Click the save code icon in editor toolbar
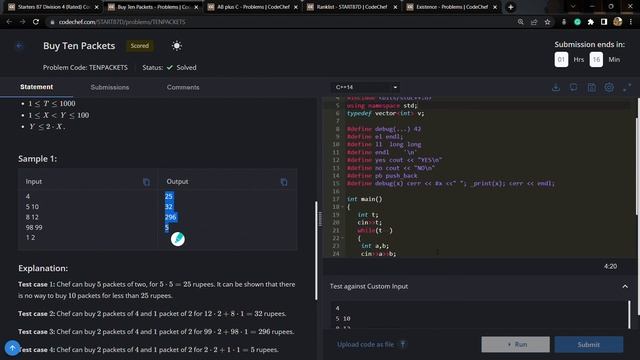Screen dimensions: 640x360 (591, 87)
